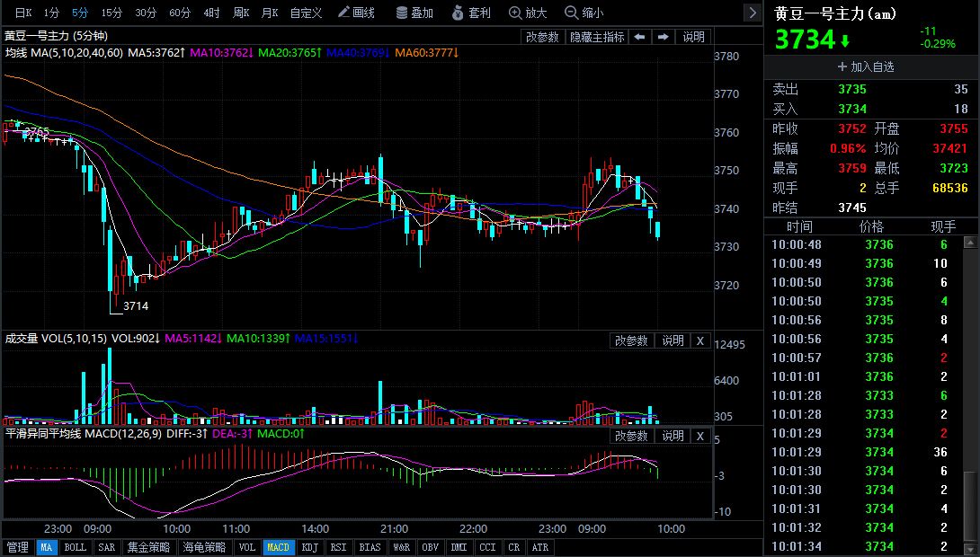Screen dimensions: 980x557
Task: Close the volume indicator panel with X
Action: (x=699, y=340)
